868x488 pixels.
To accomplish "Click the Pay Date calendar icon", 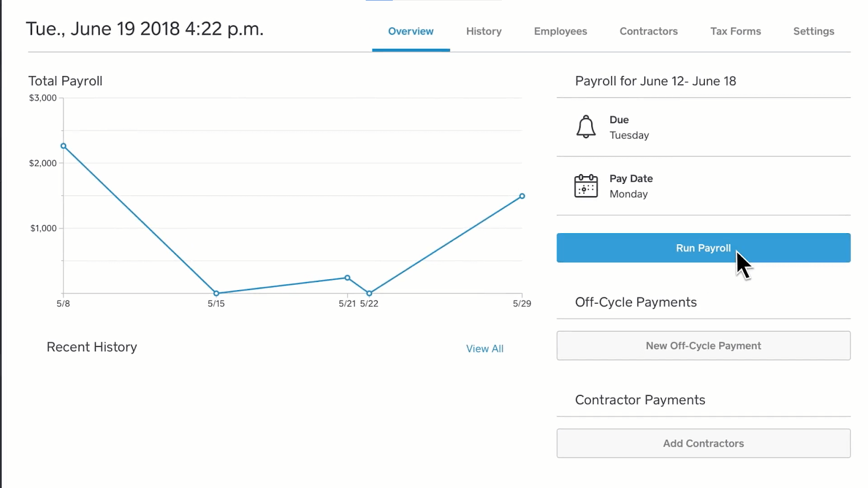I will [x=586, y=186].
